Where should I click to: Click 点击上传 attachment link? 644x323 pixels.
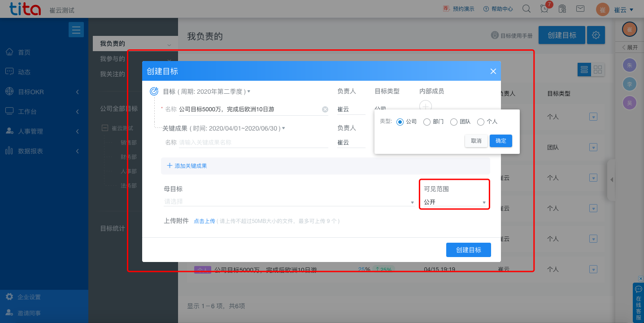tap(205, 221)
